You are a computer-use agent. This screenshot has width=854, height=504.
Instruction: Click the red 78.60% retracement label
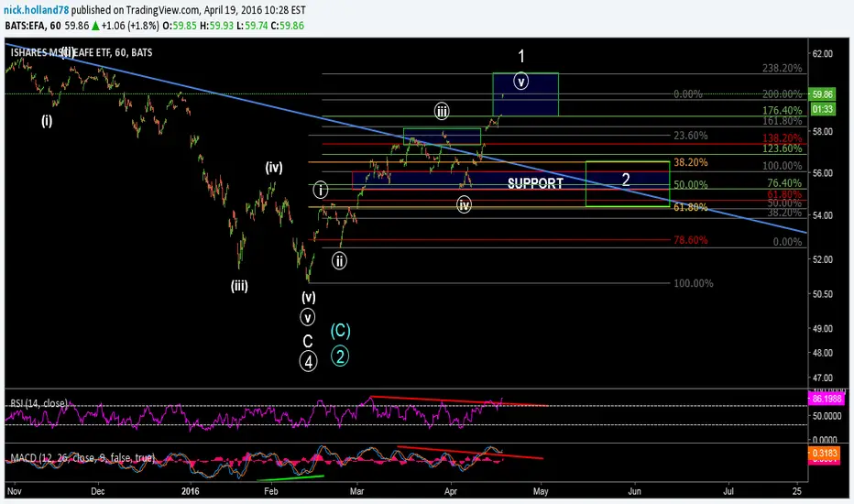pos(691,240)
